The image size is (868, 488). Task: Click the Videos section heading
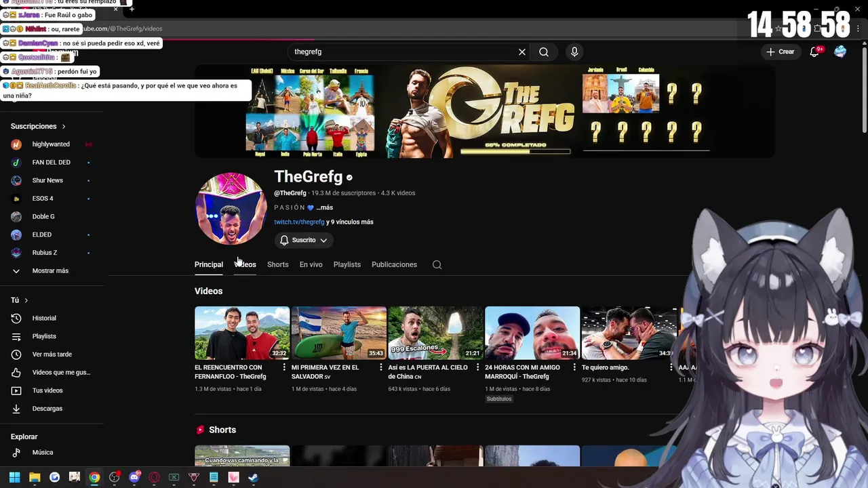tap(209, 291)
